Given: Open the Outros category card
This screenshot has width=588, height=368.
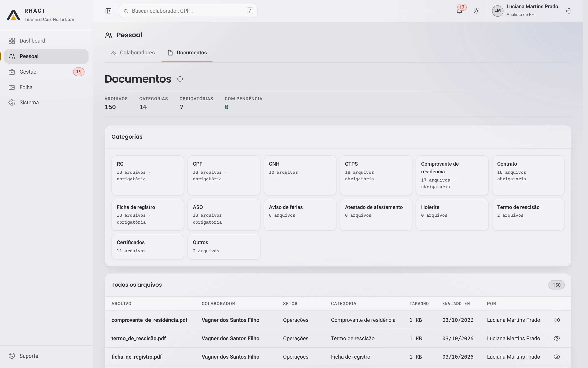Looking at the screenshot, I should (x=224, y=247).
